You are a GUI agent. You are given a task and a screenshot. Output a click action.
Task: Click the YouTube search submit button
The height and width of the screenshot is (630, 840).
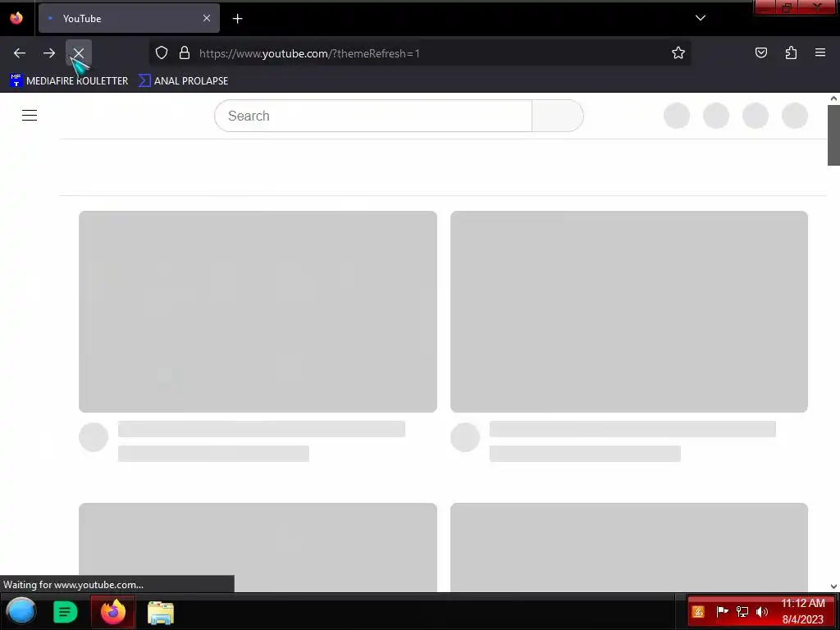click(558, 116)
